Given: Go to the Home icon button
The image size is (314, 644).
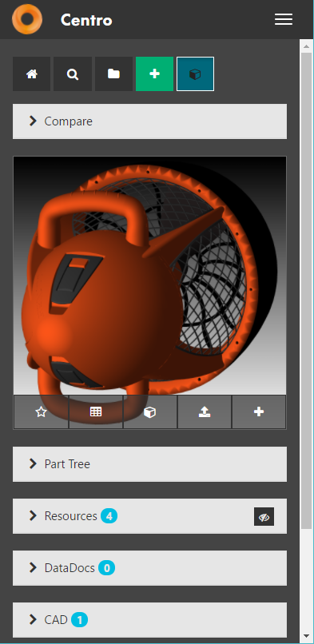Looking at the screenshot, I should (32, 74).
